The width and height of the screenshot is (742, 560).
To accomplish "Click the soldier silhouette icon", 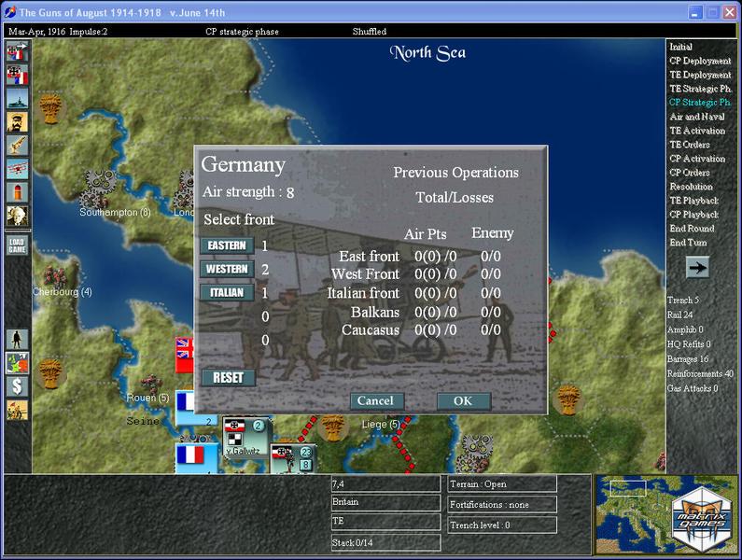I will point(17,339).
